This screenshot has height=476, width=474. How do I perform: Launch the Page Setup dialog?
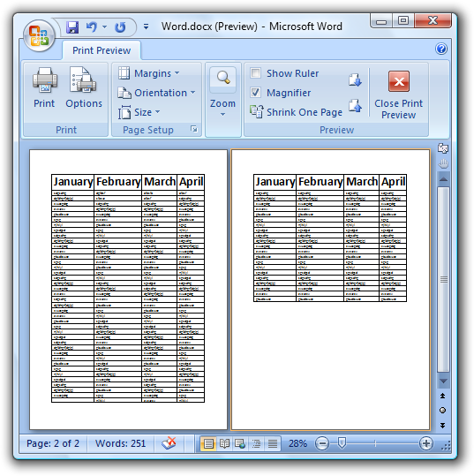[194, 129]
